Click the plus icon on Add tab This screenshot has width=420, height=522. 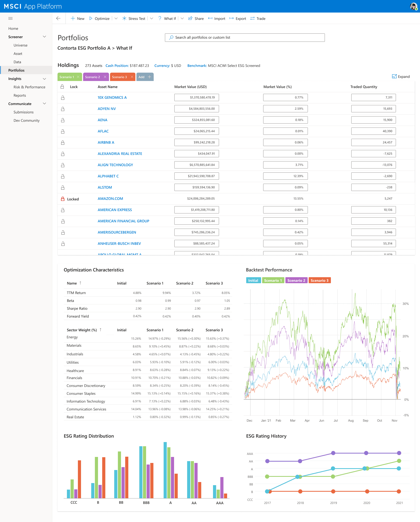click(x=149, y=77)
